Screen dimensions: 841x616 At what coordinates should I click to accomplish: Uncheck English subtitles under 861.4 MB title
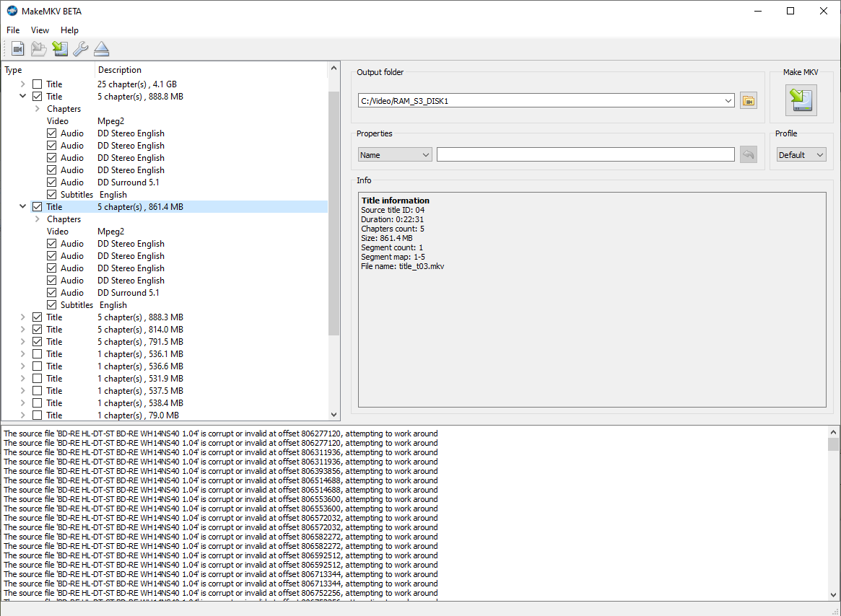51,305
